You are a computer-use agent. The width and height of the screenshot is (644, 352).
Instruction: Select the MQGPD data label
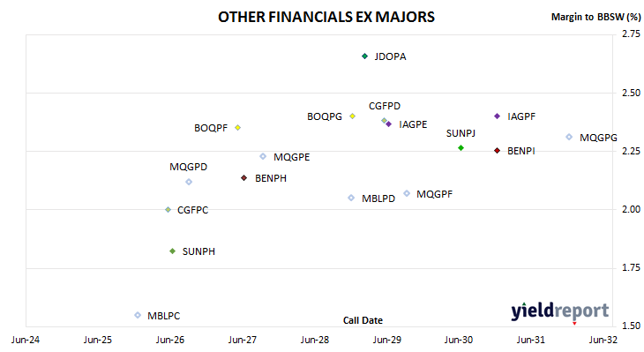point(189,167)
